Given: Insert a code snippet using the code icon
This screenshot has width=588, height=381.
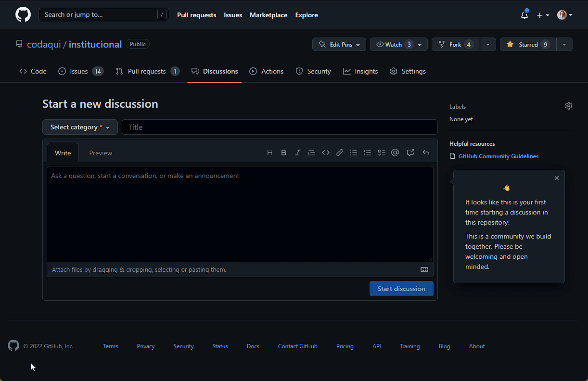Looking at the screenshot, I should point(326,152).
